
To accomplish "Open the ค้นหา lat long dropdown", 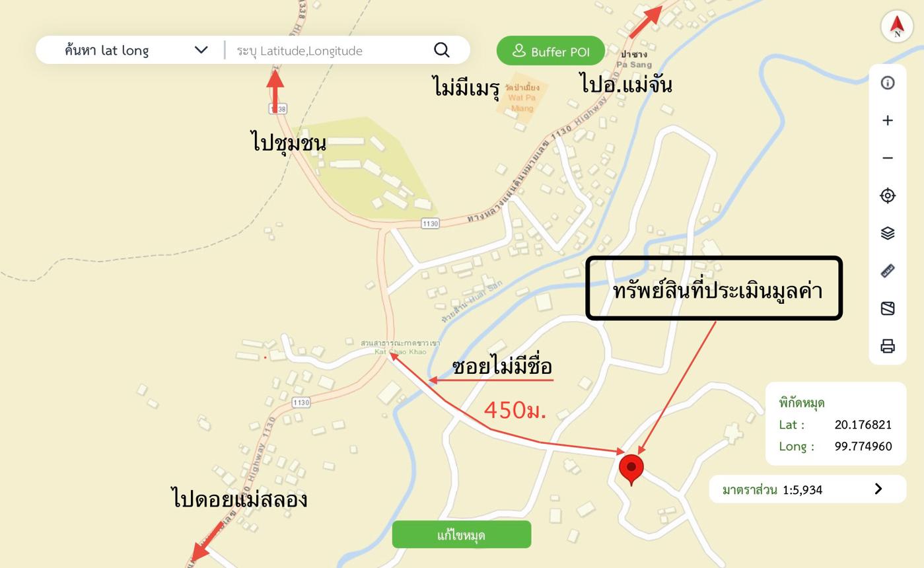I will 136,50.
